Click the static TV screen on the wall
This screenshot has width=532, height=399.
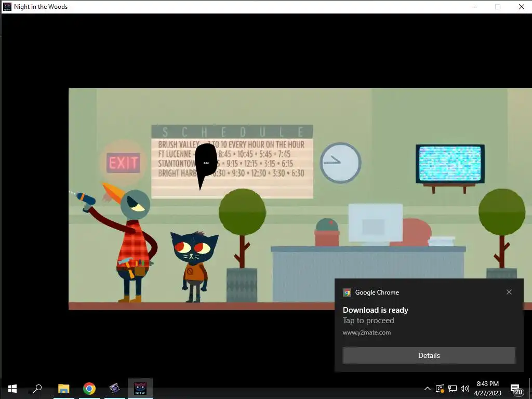tap(450, 164)
